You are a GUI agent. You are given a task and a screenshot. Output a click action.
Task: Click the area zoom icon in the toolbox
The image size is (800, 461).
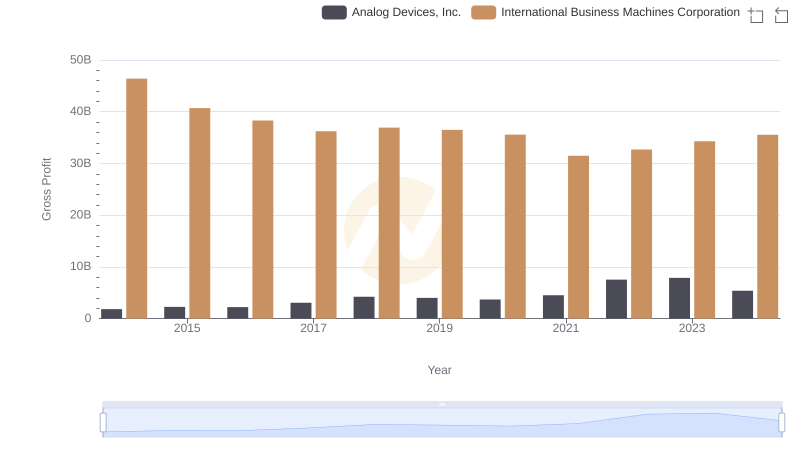tap(756, 15)
